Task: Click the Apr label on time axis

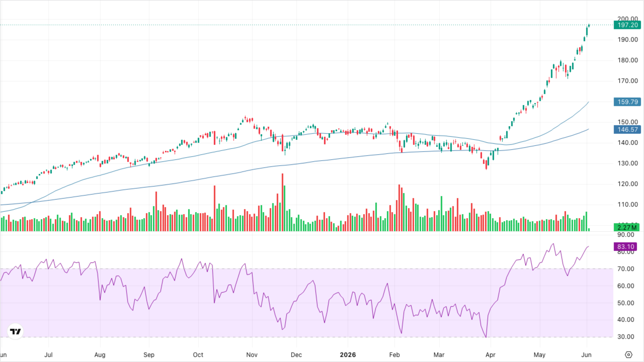Action: coord(491,355)
